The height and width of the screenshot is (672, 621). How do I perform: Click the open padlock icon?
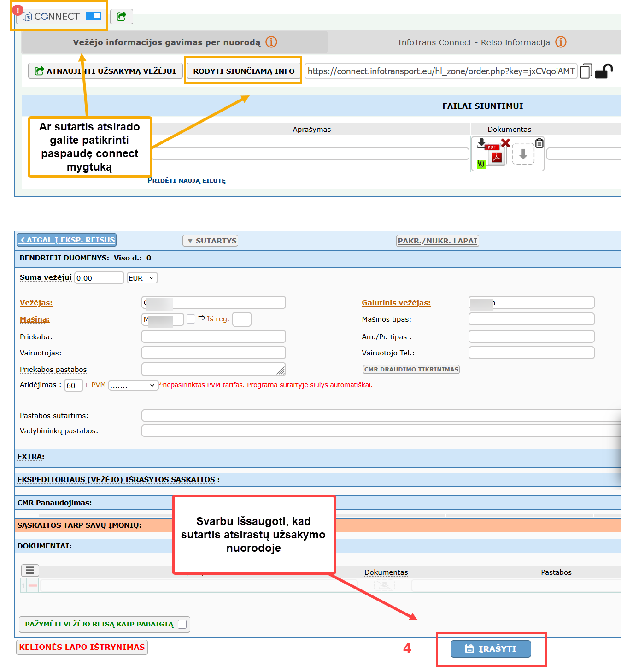coord(604,71)
